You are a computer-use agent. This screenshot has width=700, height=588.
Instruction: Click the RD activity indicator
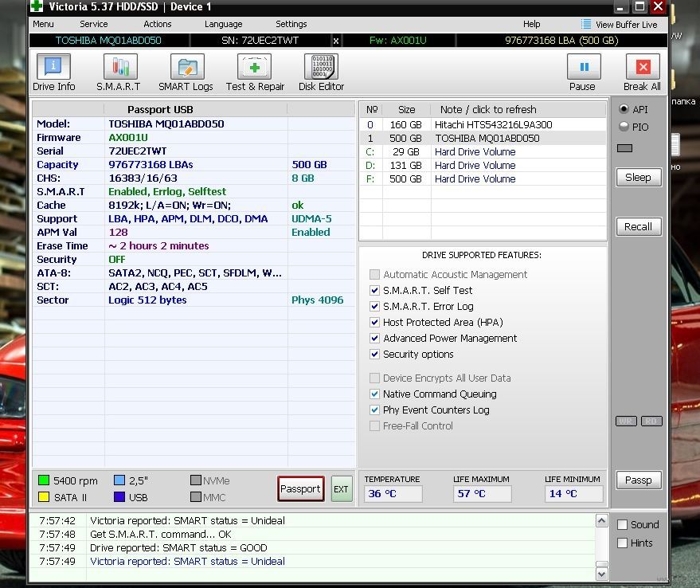click(x=651, y=421)
